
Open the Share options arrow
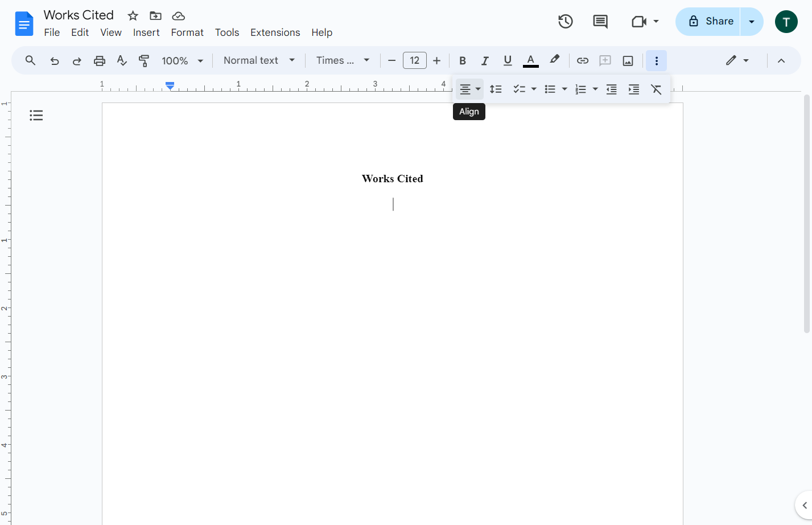point(752,22)
